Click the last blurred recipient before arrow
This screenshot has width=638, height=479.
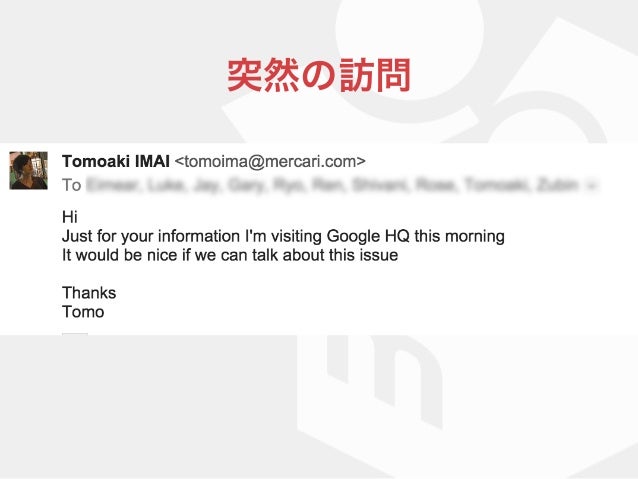(557, 185)
